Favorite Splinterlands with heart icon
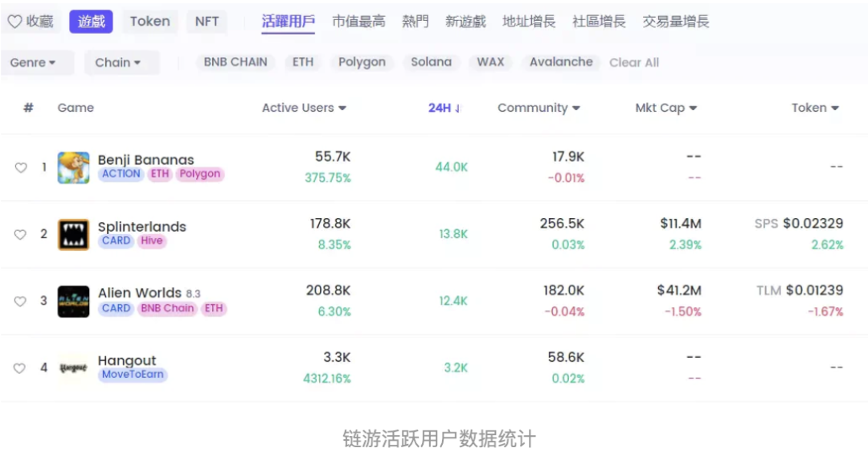The height and width of the screenshot is (452, 868). pos(20,234)
